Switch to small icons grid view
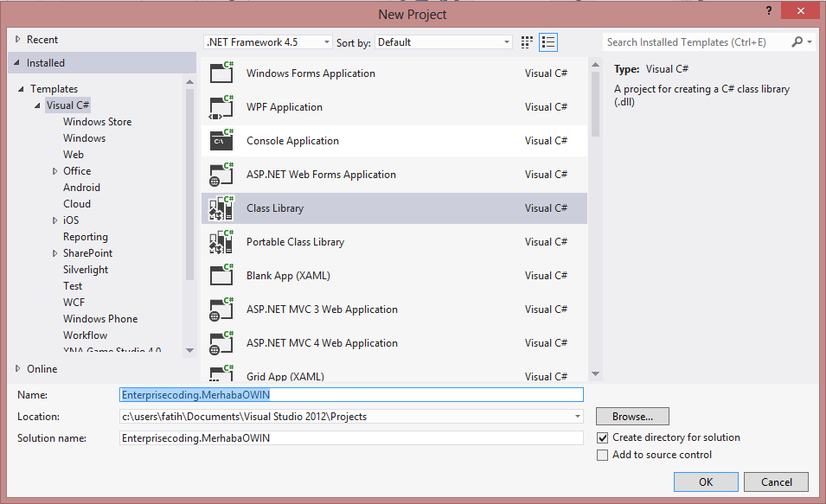 527,42
